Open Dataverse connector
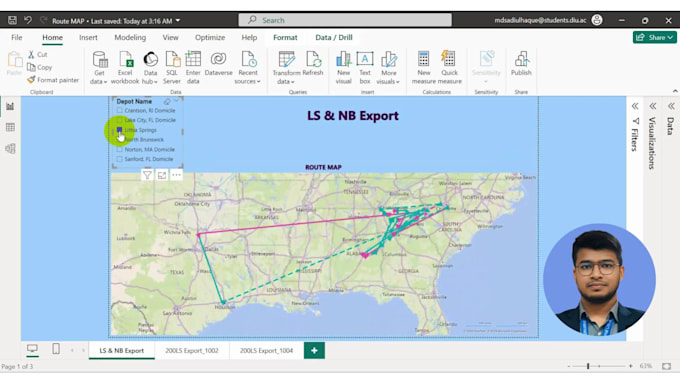 pos(218,64)
